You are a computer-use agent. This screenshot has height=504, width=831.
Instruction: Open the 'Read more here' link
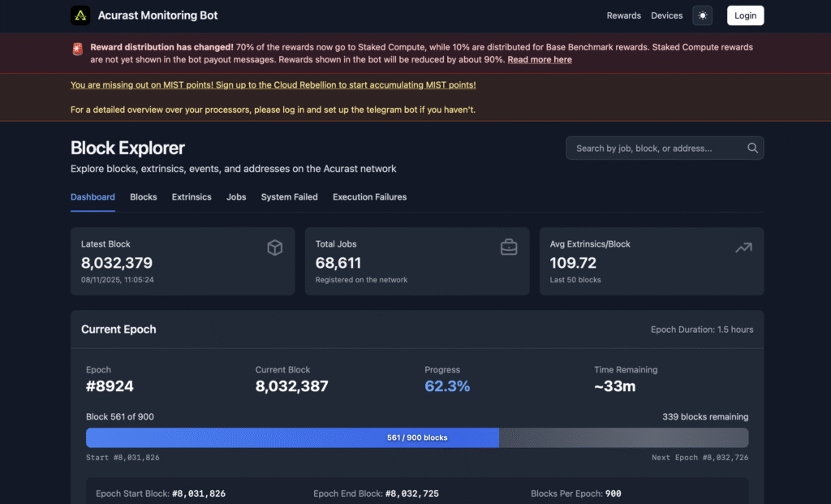pyautogui.click(x=540, y=60)
